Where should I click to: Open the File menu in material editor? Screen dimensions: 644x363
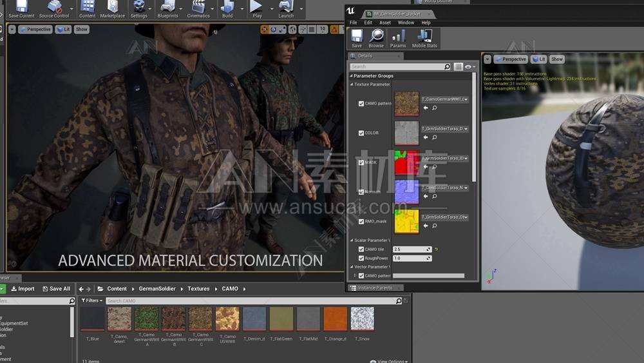pos(353,23)
